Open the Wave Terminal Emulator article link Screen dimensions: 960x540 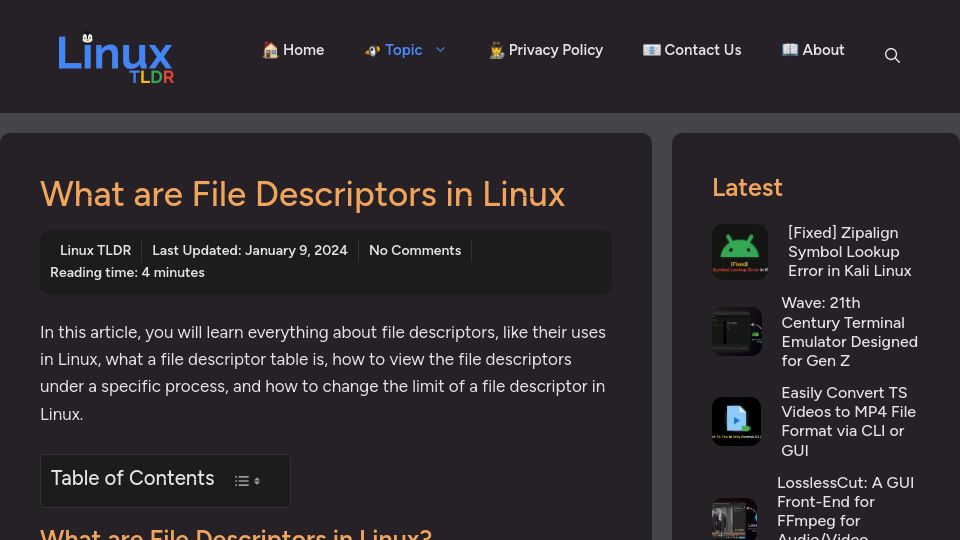point(849,332)
